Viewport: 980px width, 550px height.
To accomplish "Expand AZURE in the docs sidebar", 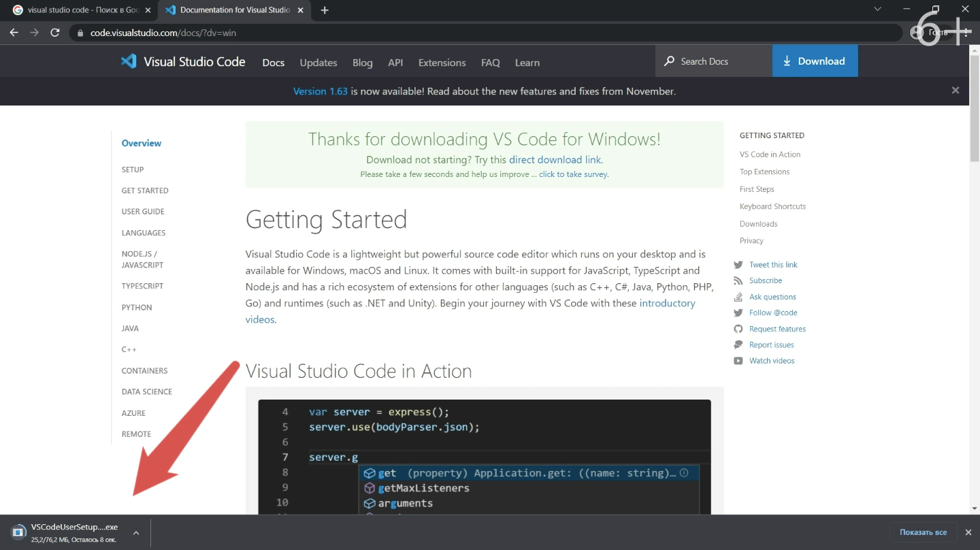I will (133, 413).
